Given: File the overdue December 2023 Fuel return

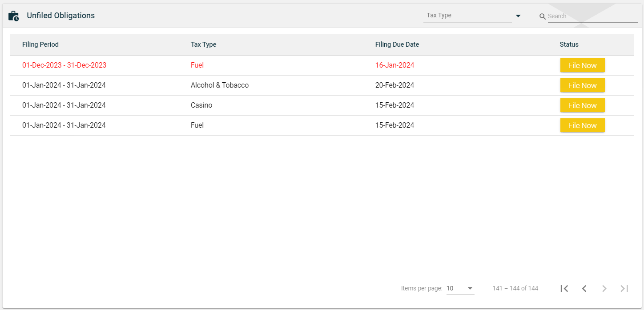Looking at the screenshot, I should (582, 65).
